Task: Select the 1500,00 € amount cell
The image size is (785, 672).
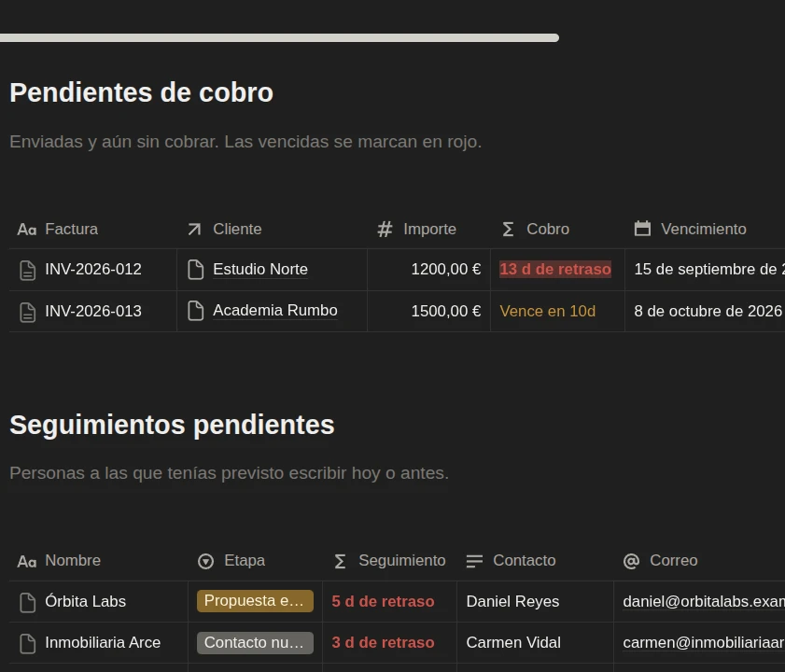Action: tap(428, 311)
